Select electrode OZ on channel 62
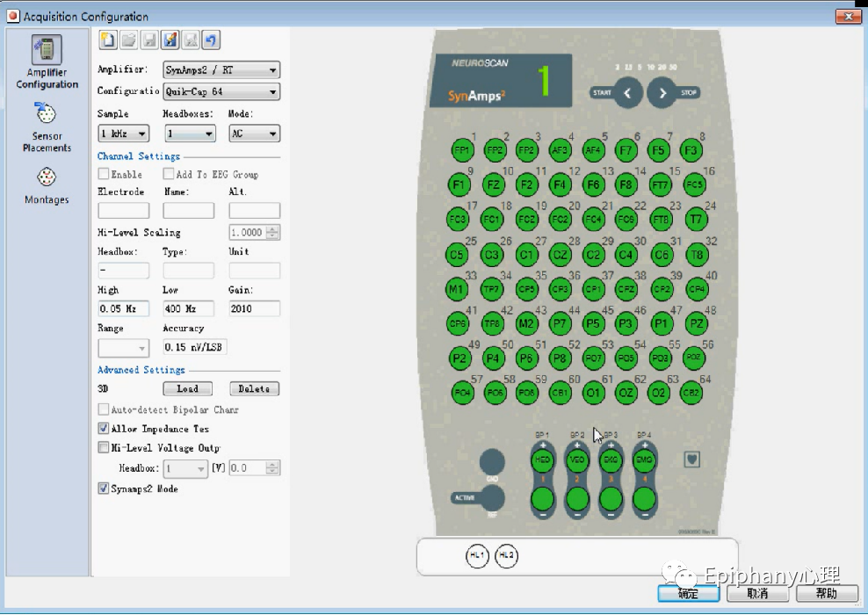Viewport: 868px width, 615px height. pos(626,393)
